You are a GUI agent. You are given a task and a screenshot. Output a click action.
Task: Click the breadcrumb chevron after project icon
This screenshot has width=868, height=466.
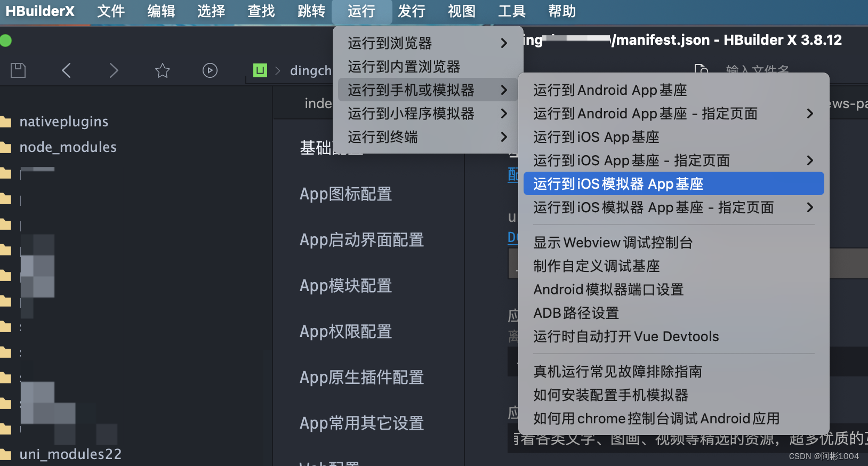(278, 70)
